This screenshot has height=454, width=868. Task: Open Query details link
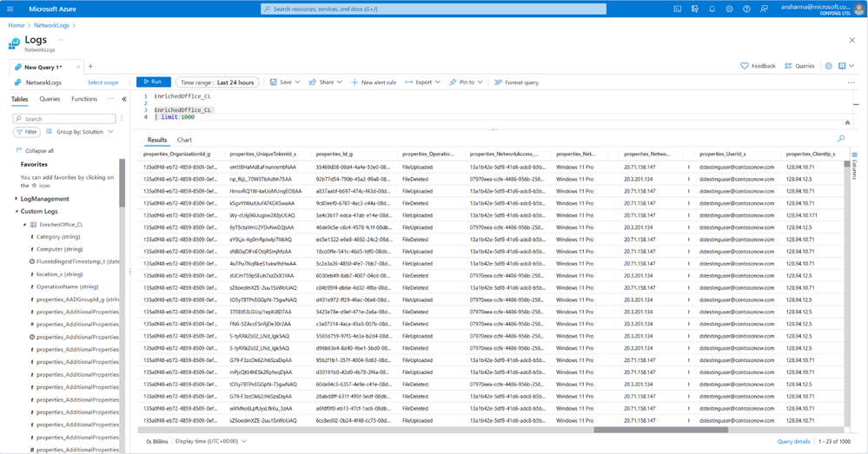click(x=793, y=441)
